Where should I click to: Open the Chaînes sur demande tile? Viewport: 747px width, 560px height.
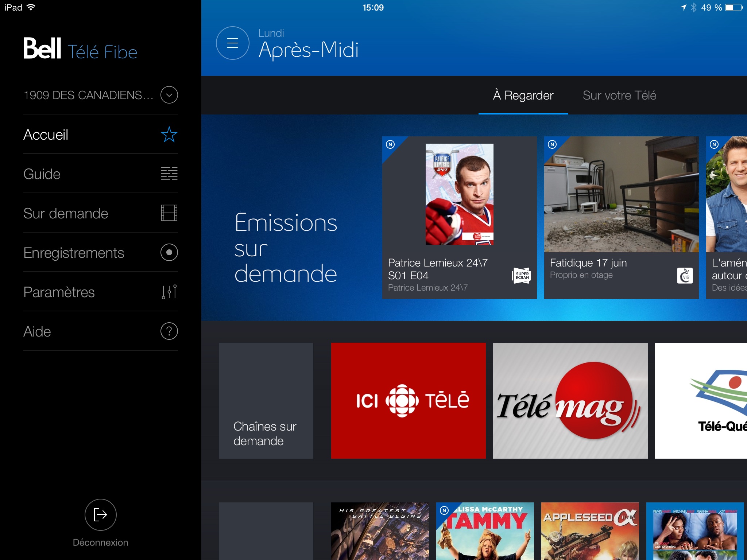pos(266,400)
